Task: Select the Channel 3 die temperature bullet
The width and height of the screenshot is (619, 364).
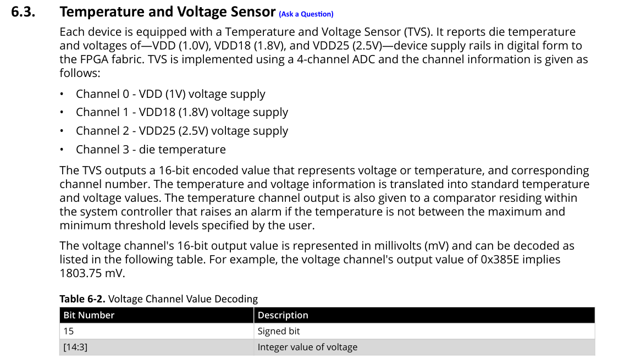Action: (x=151, y=149)
